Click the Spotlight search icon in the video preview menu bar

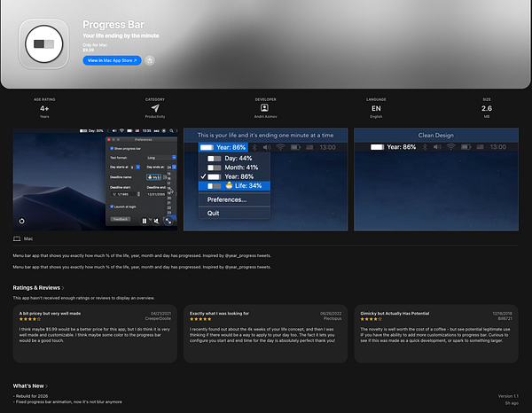pos(172,130)
